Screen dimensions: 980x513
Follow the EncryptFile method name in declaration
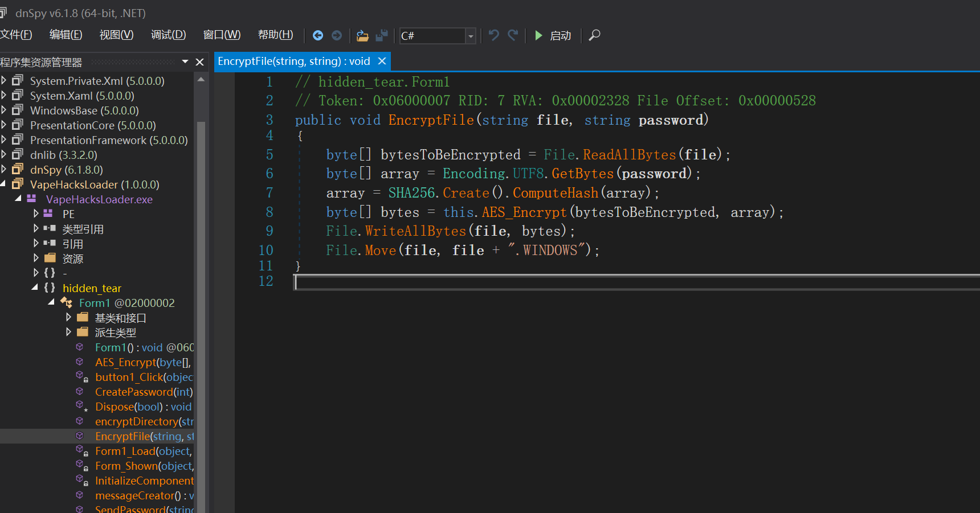[x=431, y=120]
